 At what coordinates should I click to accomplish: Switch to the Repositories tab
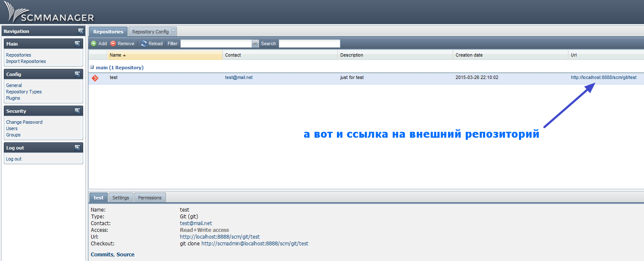(x=108, y=32)
